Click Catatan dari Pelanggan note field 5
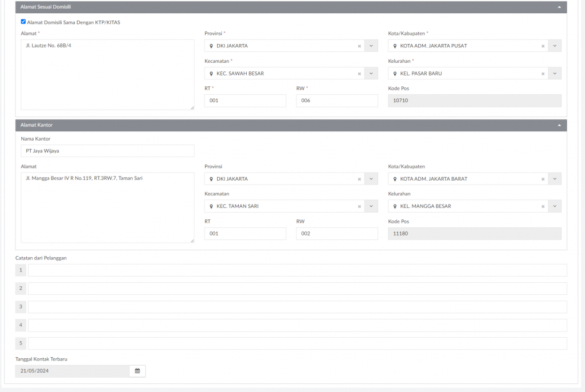Screen dimensions: 585x392 (x=297, y=343)
